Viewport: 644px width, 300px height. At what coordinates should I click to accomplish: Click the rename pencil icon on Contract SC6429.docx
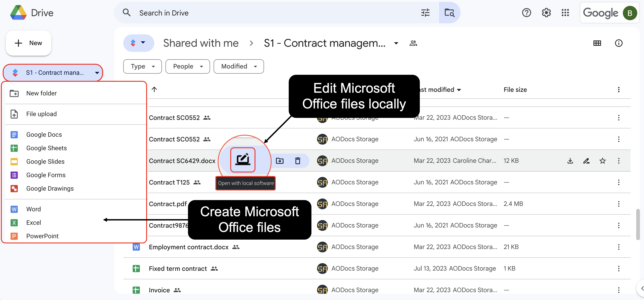coord(586,161)
